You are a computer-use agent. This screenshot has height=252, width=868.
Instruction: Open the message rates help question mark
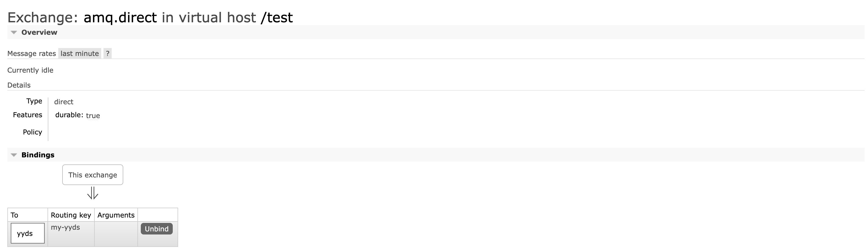[x=107, y=53]
